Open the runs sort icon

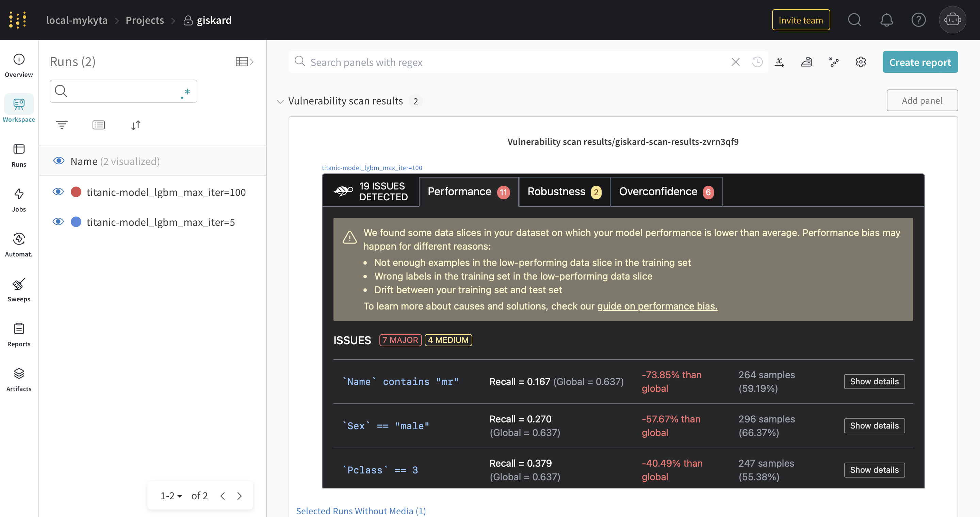tap(135, 125)
